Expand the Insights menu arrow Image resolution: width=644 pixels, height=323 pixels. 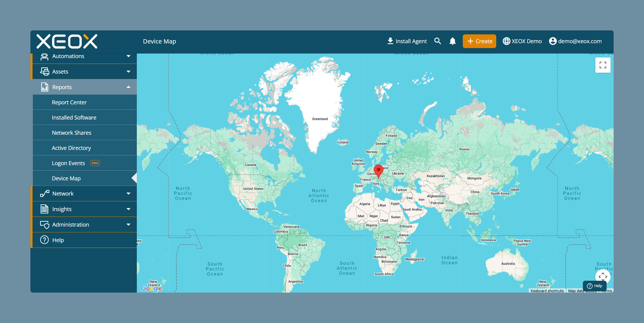point(128,209)
